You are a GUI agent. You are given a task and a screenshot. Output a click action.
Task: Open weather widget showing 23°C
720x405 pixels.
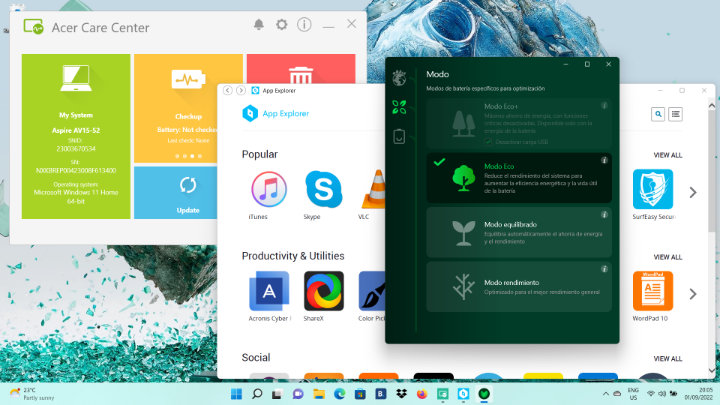click(32, 394)
